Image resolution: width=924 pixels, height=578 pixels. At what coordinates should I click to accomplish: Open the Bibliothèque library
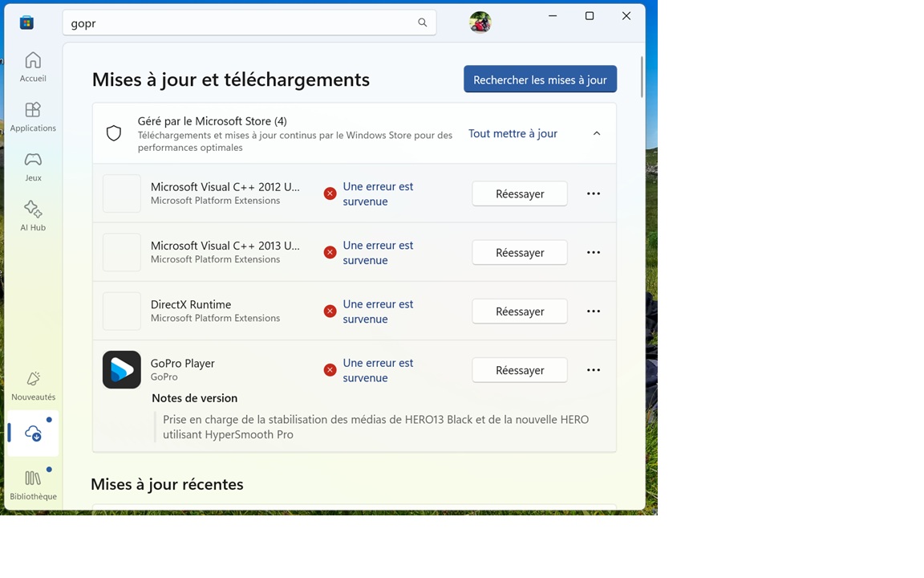[x=33, y=485]
